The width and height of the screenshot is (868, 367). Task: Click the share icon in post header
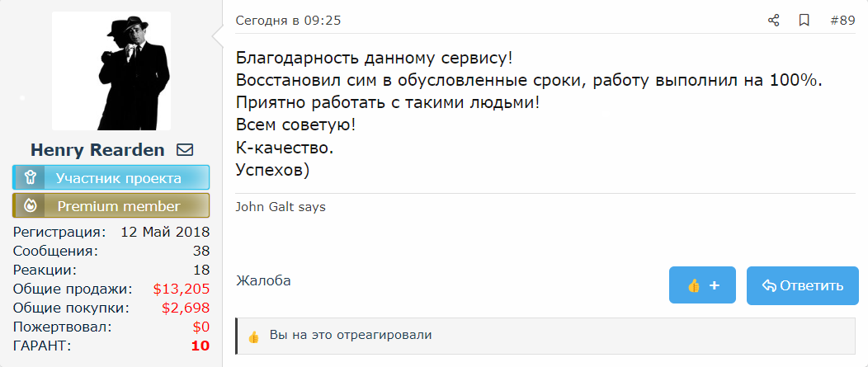773,21
